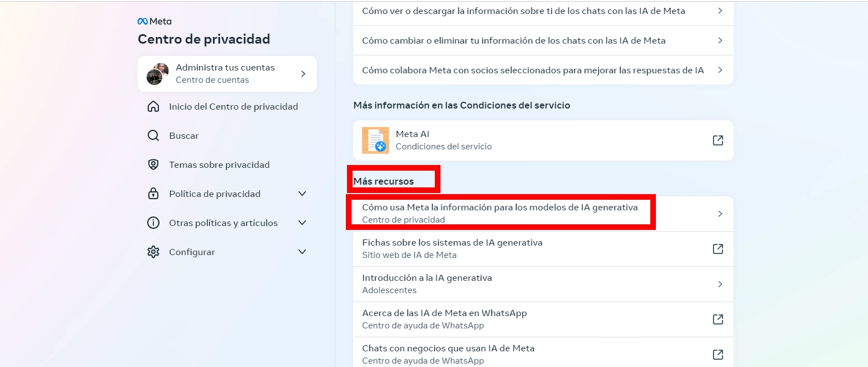Open Configurar via its gear icon
Image resolution: width=868 pixels, height=367 pixels.
click(x=153, y=252)
